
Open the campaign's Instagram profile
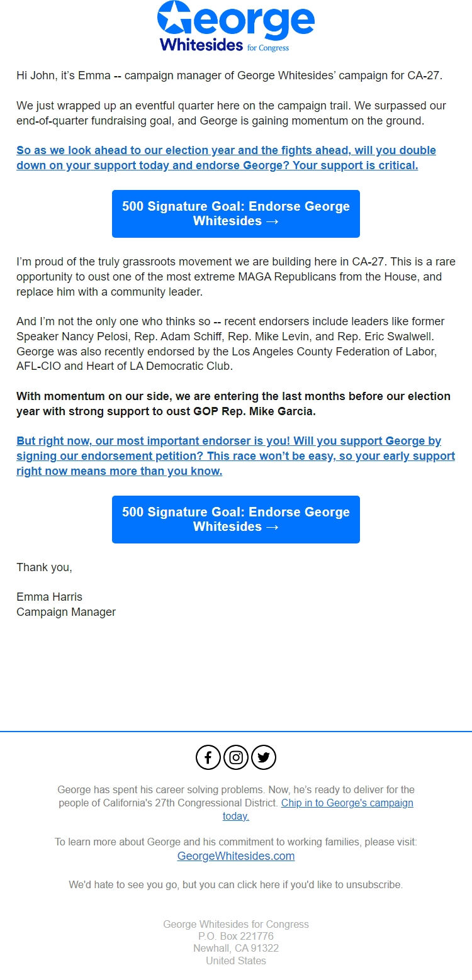click(x=236, y=757)
